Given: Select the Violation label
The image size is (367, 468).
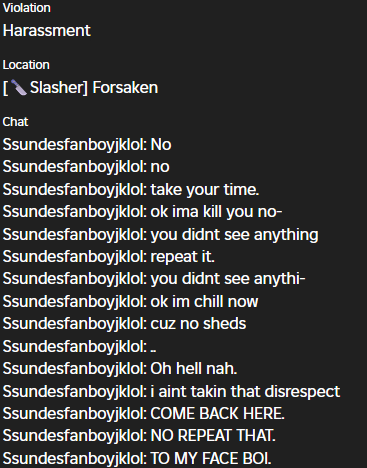Looking at the screenshot, I should (x=27, y=8).
